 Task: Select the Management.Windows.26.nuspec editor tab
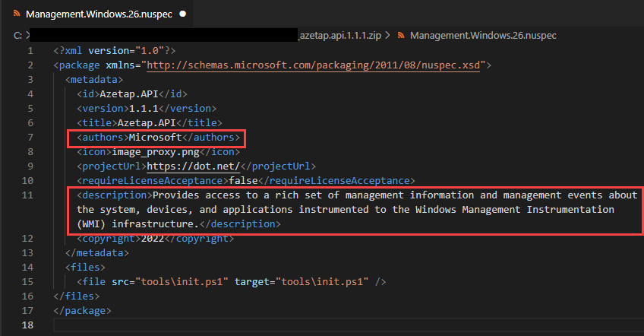tap(99, 14)
